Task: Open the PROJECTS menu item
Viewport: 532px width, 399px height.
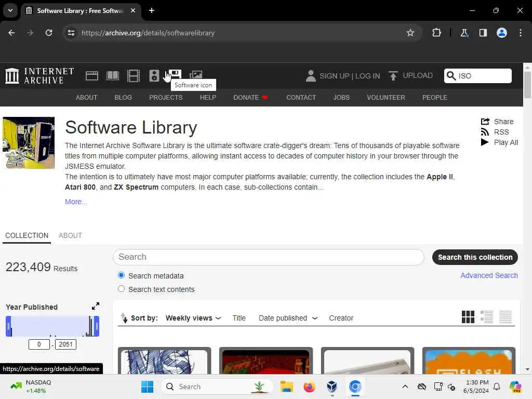Action: pos(166,97)
